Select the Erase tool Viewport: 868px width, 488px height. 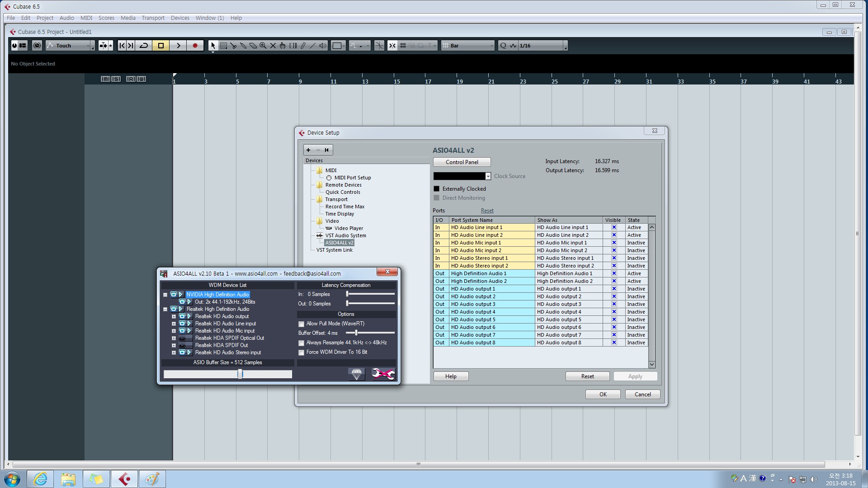[253, 46]
